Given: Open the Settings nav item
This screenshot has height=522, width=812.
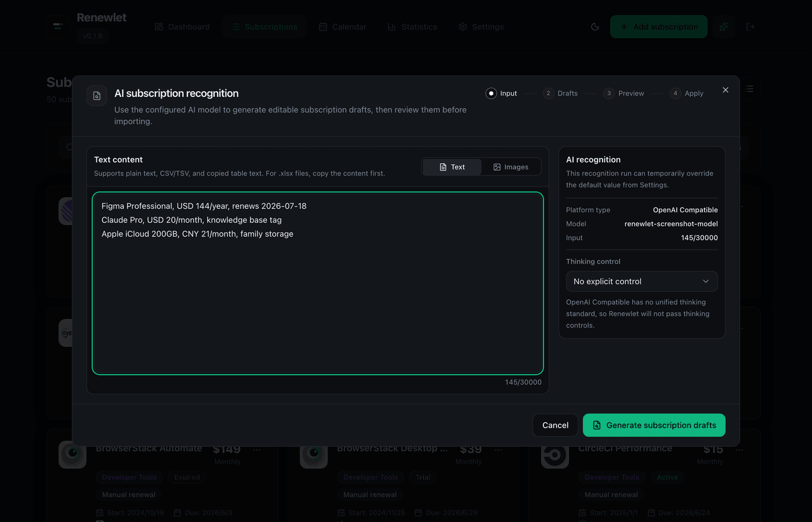Looking at the screenshot, I should point(481,27).
